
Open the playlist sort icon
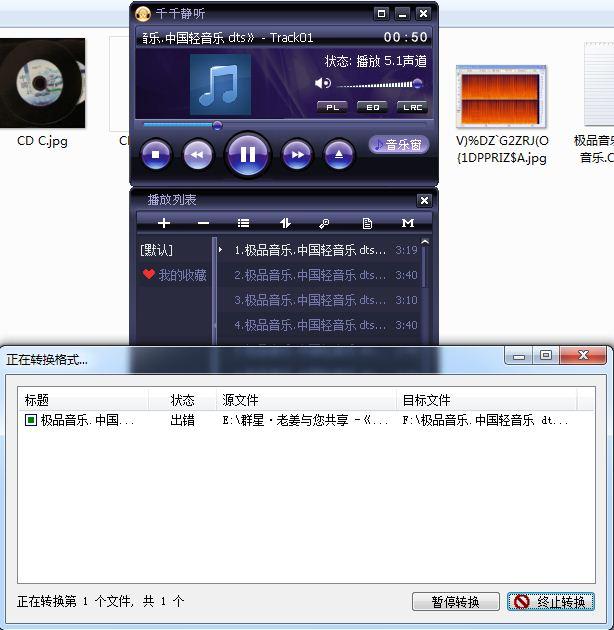click(285, 223)
